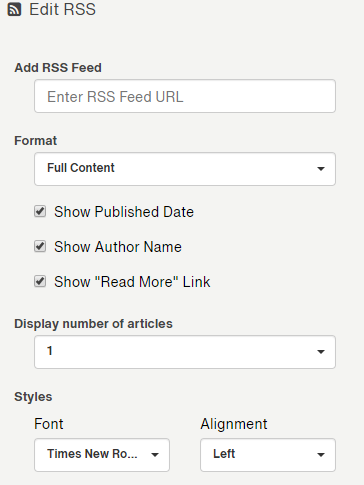This screenshot has height=485, width=364.
Task: Focus the Enter RSS Feed URL field
Action: coord(185,96)
